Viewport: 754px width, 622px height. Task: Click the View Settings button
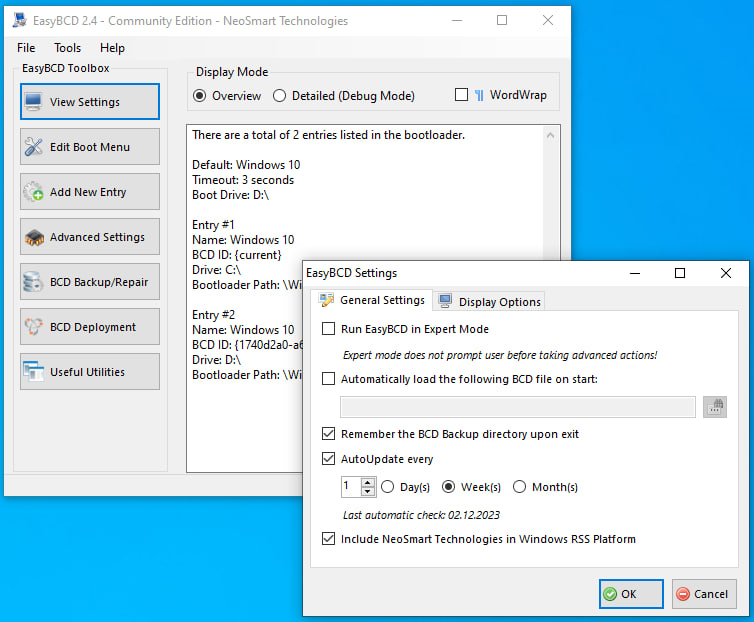pyautogui.click(x=90, y=102)
